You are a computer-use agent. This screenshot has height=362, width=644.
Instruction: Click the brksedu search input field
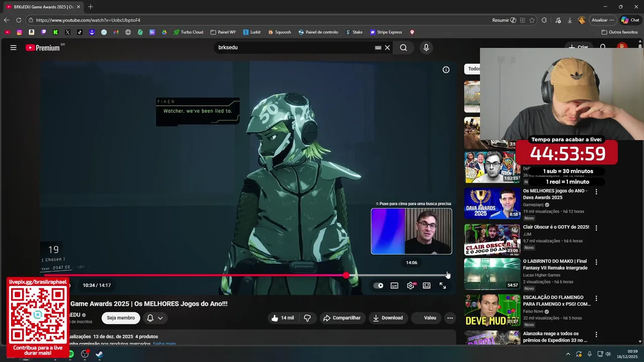click(294, 48)
